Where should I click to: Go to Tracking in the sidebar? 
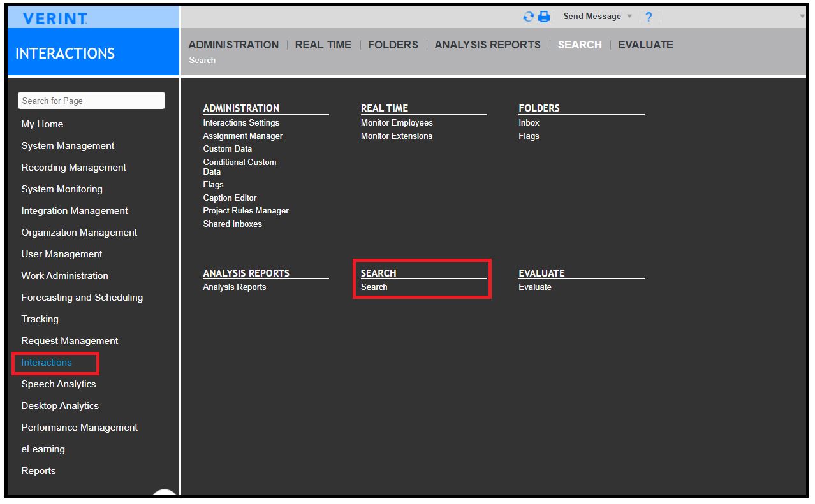point(40,319)
